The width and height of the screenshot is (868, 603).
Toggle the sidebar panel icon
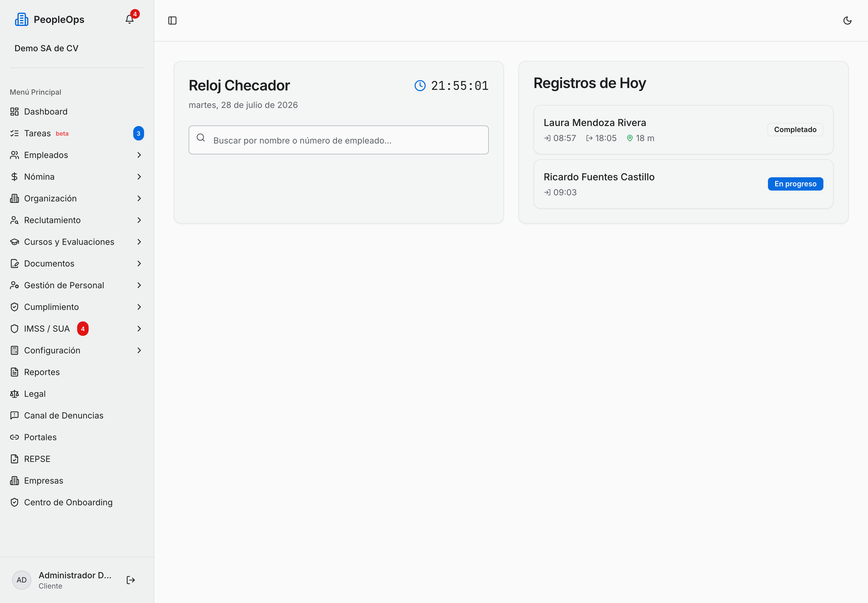[x=172, y=21]
